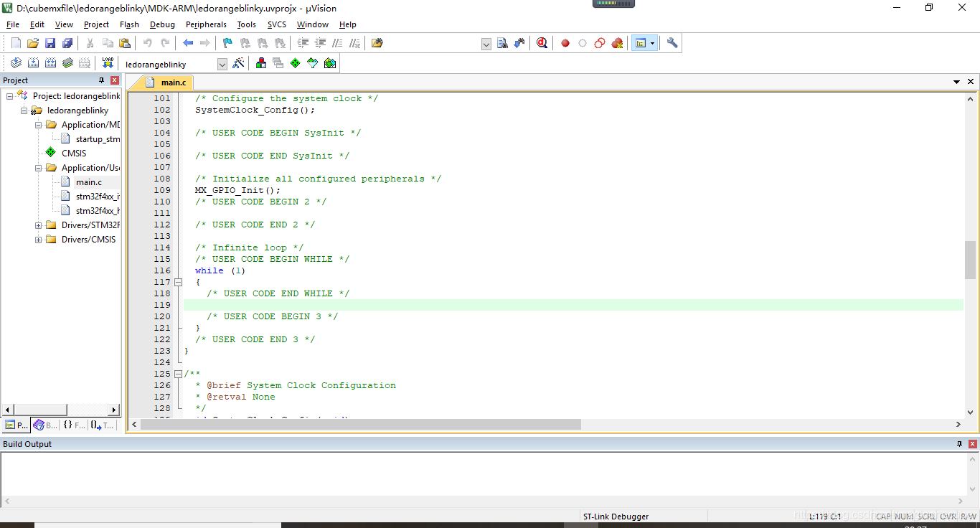Open the window layout button dropdown arrow
Screen dimensions: 980x528
[x=653, y=43]
